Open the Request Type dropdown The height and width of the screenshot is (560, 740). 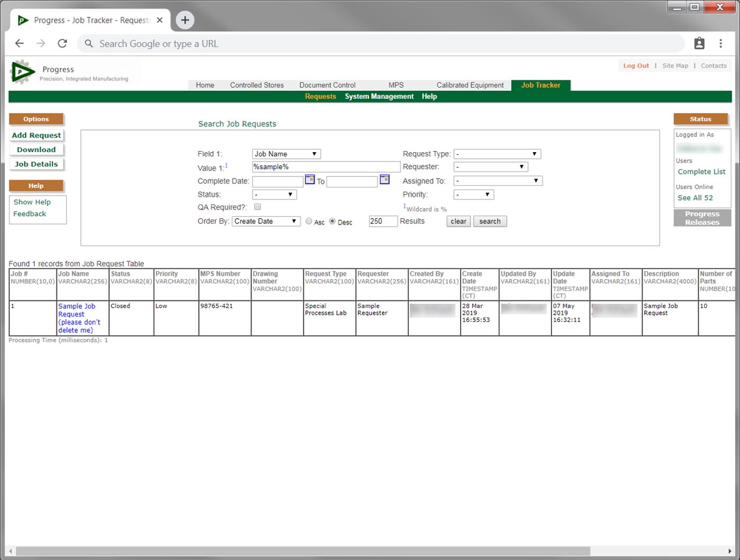pyautogui.click(x=497, y=154)
